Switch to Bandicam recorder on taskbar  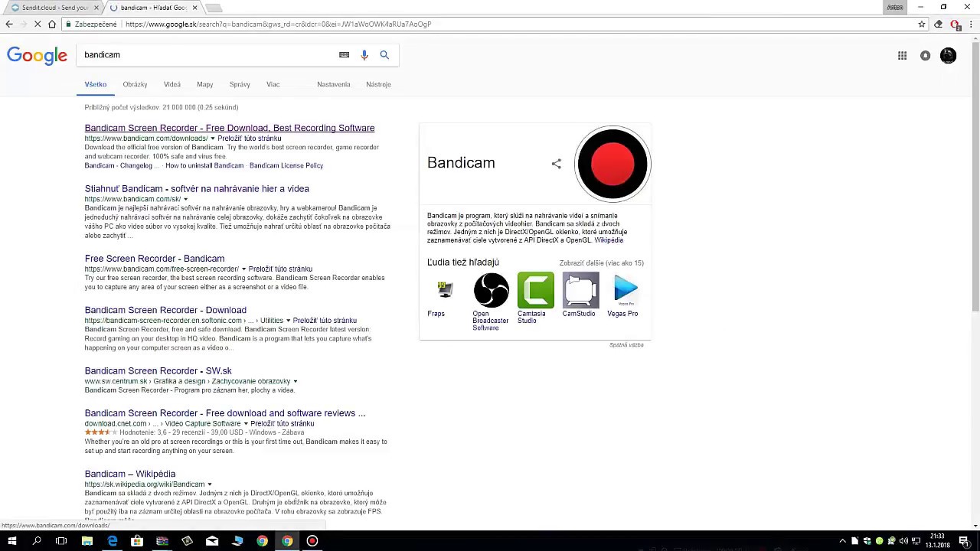(x=312, y=541)
